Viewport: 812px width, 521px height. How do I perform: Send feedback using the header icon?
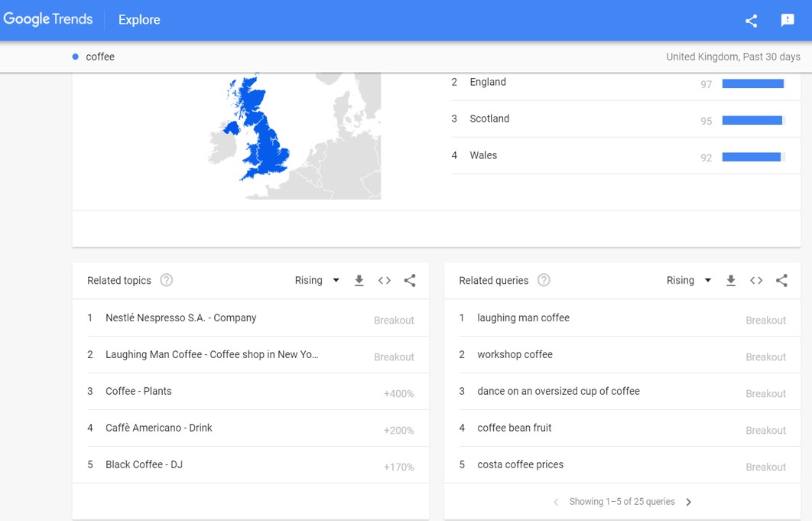coord(787,20)
